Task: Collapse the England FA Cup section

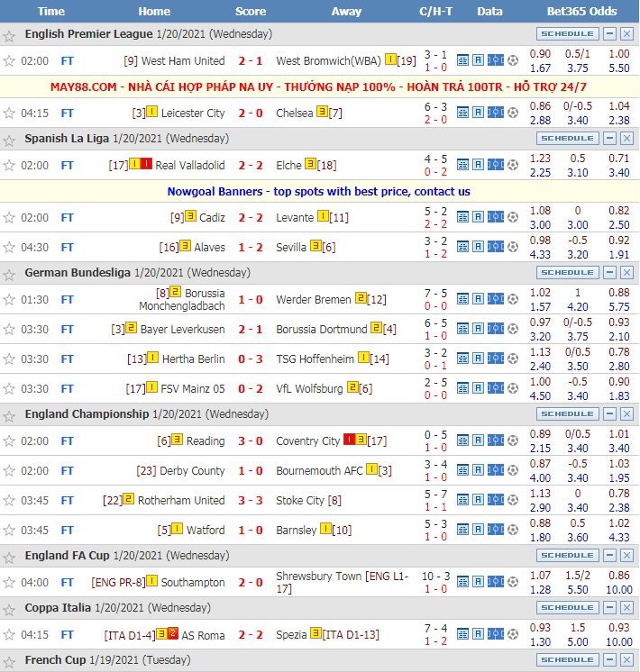Action: pos(609,556)
